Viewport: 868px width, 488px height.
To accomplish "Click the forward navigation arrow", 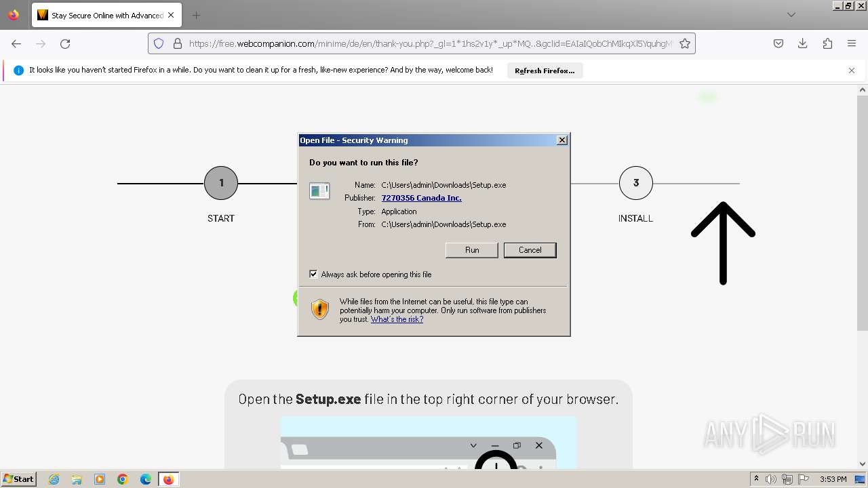I will point(41,43).
